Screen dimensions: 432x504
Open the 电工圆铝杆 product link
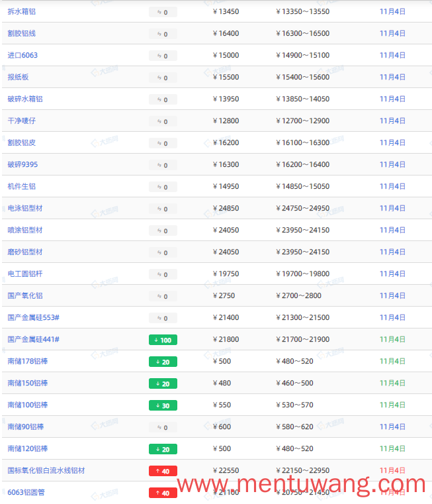pyautogui.click(x=25, y=274)
